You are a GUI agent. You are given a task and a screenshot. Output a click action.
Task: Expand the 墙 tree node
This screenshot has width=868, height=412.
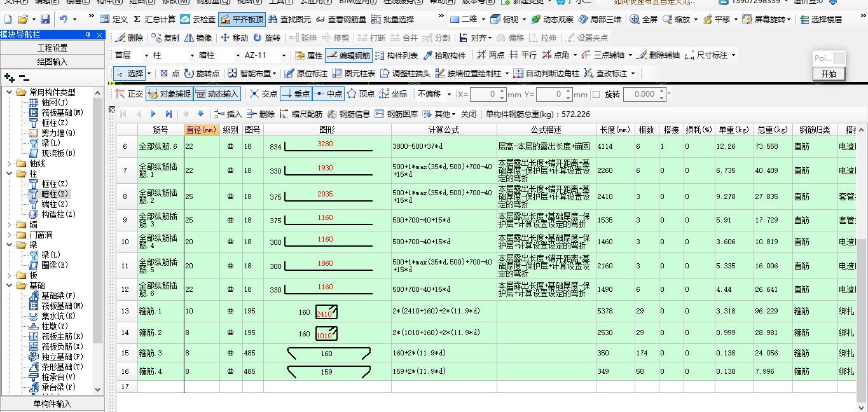9,224
